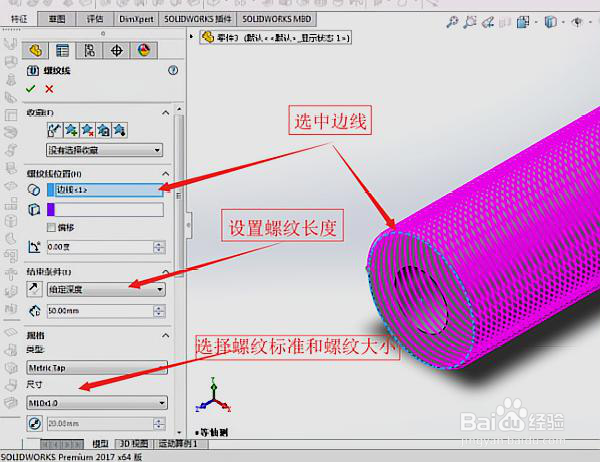
Task: Click the diameter override icon
Action: 35,423
